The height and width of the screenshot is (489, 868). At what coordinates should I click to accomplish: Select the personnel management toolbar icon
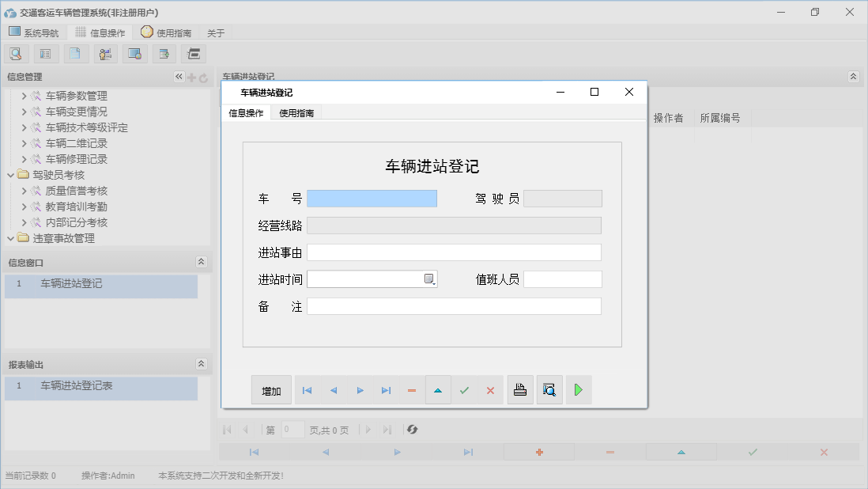[x=105, y=53]
